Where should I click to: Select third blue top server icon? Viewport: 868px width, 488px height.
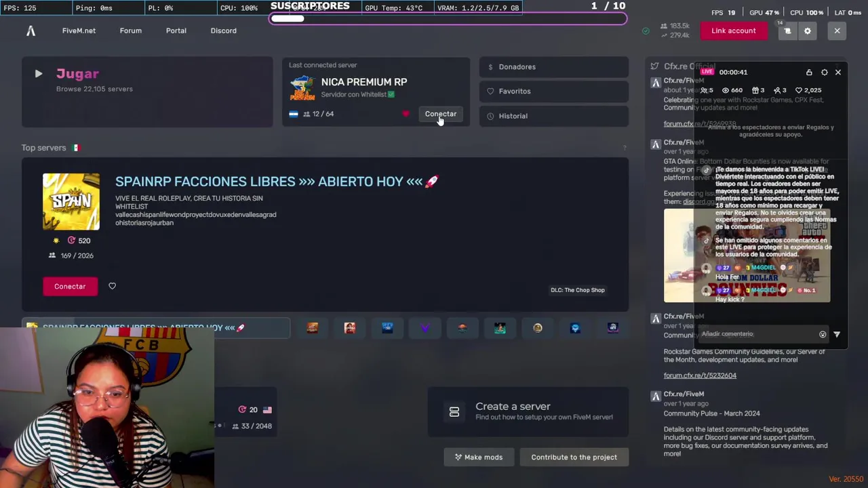point(387,328)
